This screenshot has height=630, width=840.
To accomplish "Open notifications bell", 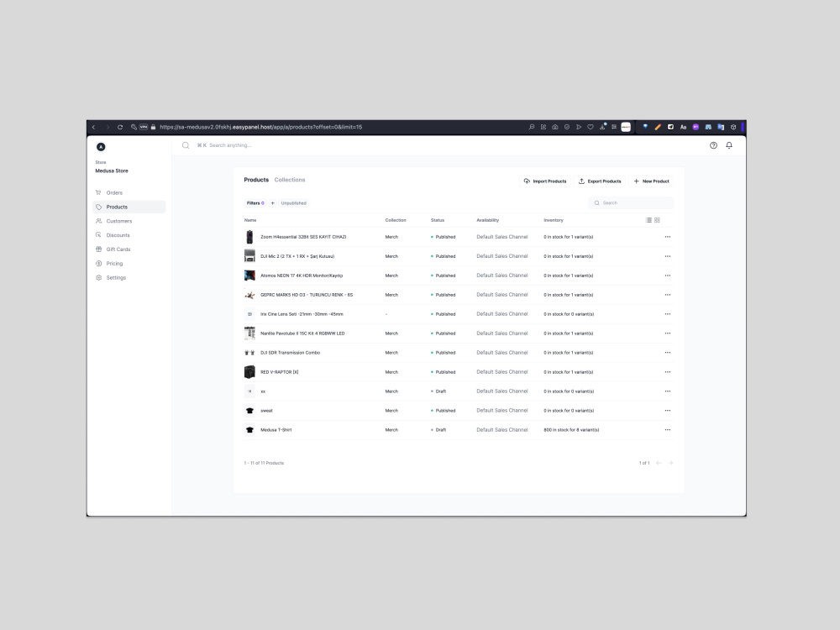I will pyautogui.click(x=729, y=145).
